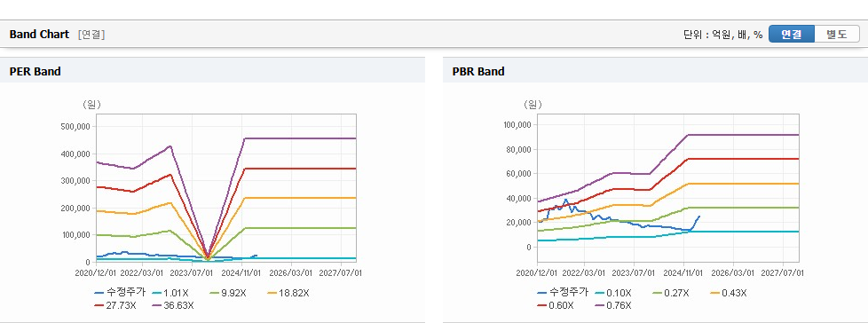This screenshot has height=323, width=868.
Task: Toggle 36.63X legend series
Action: pos(172,305)
